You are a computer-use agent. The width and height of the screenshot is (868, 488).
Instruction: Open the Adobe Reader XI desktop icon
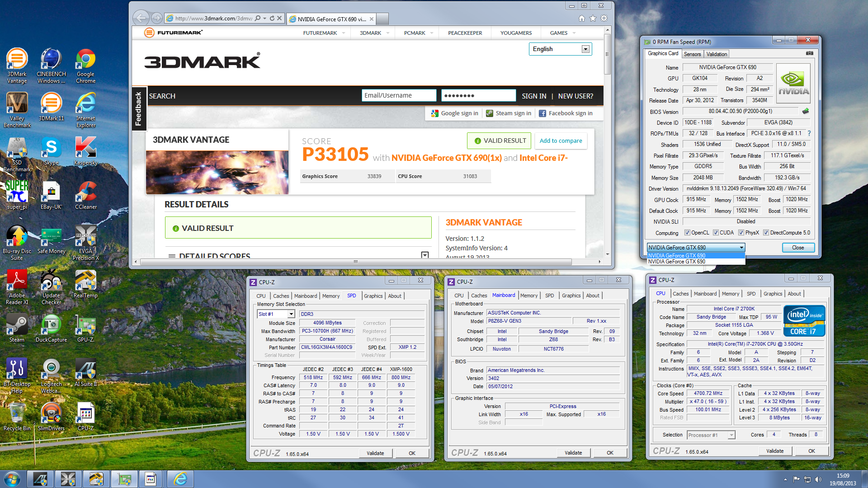[x=17, y=287]
